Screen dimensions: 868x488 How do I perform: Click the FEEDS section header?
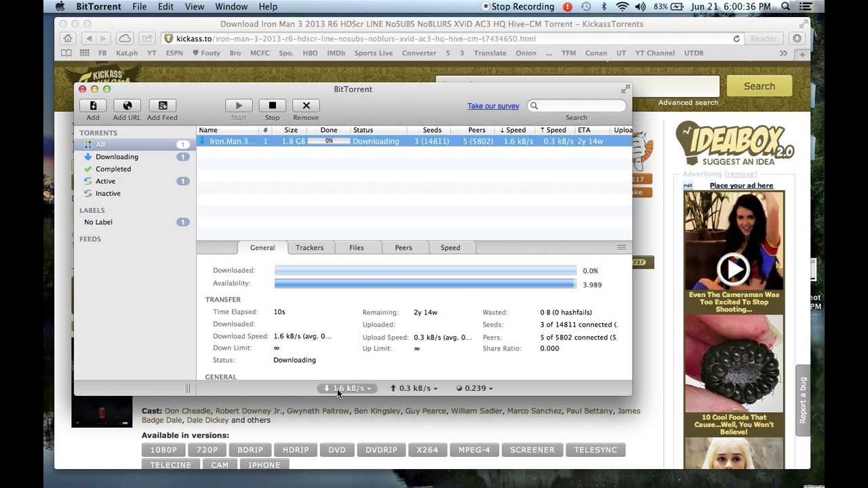pyautogui.click(x=90, y=239)
